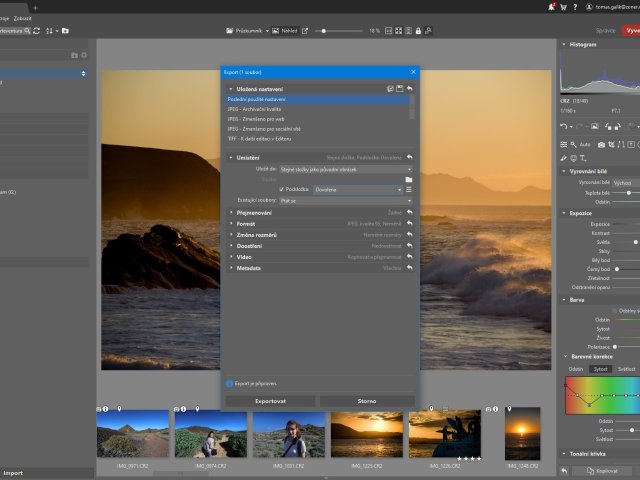Select the text tool icon
This screenshot has width=640, height=480.
pos(583,158)
